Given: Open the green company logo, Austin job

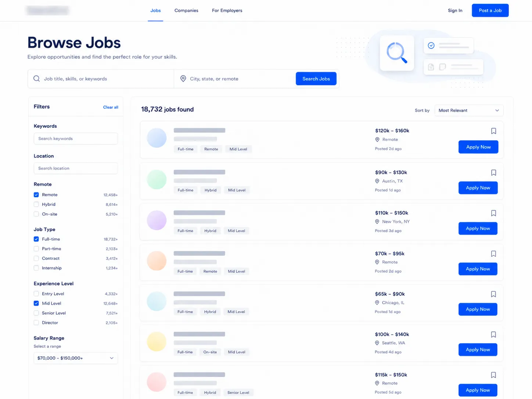Looking at the screenshot, I should coord(157,179).
